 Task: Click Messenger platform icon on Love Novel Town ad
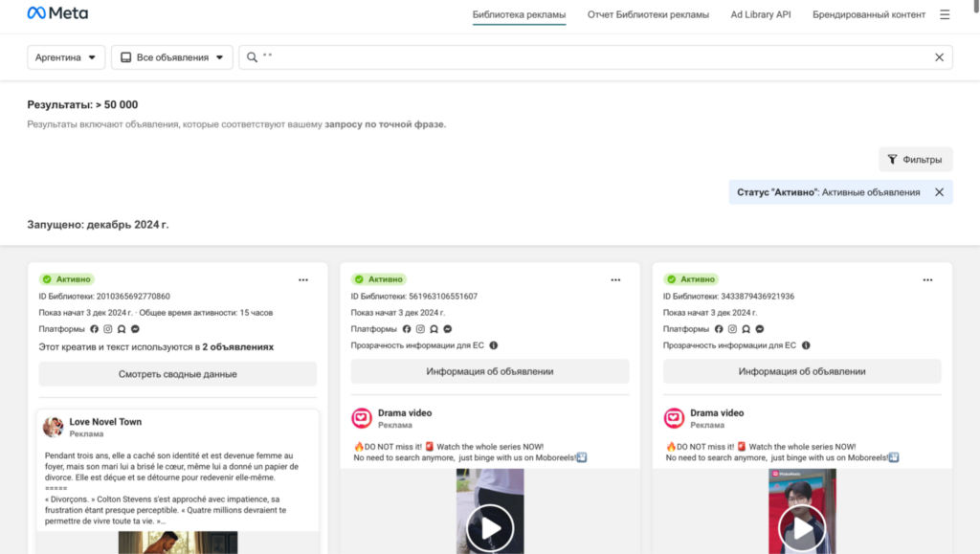(135, 329)
